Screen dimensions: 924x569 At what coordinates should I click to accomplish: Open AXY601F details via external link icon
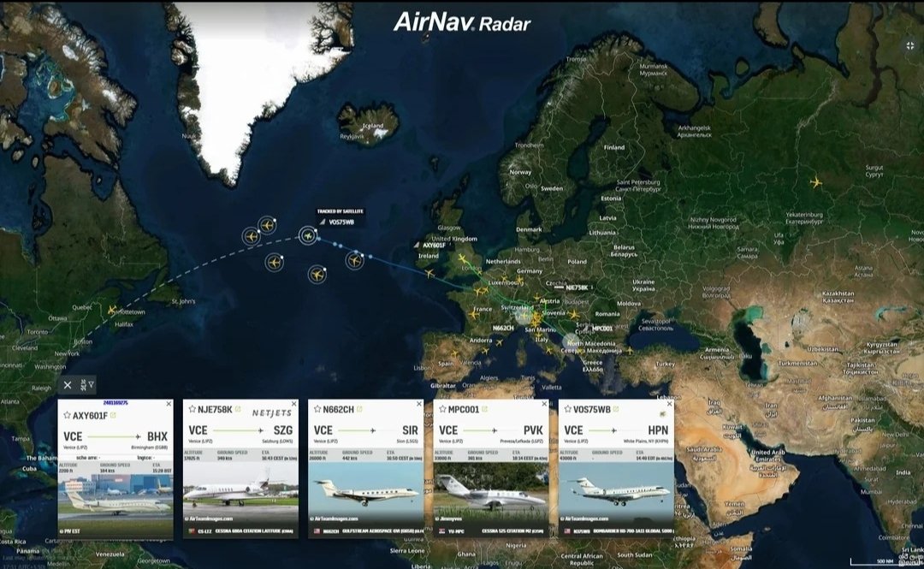point(113,415)
